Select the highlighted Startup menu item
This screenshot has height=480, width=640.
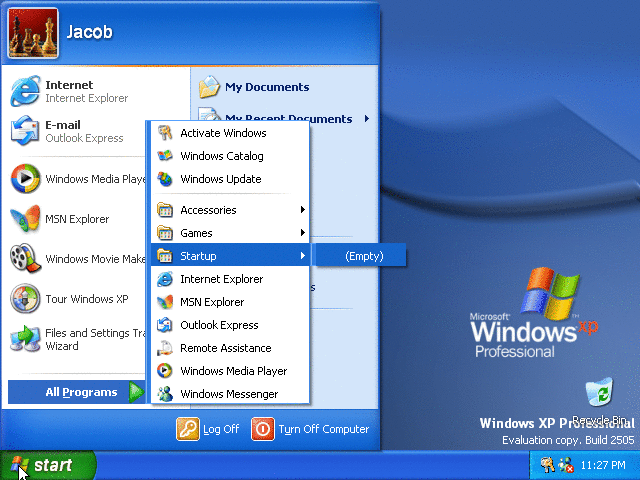pos(230,256)
